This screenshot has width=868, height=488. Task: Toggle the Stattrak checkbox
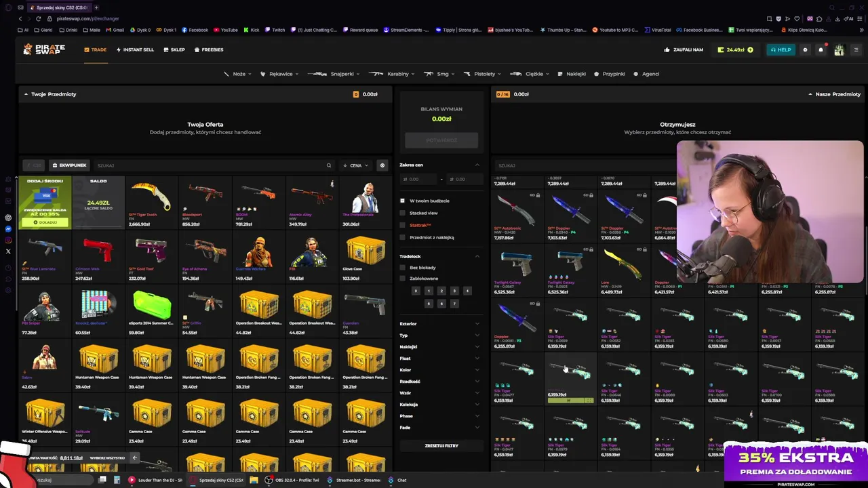[x=402, y=225]
